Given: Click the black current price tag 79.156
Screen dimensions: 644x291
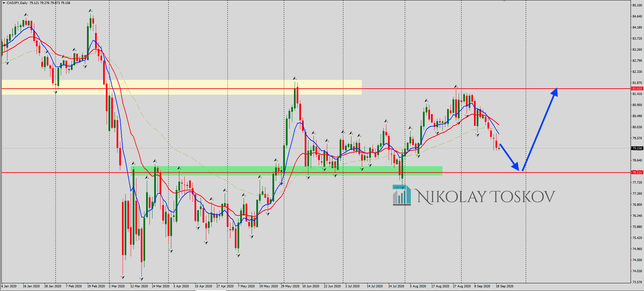Looking at the screenshot, I should (637, 148).
